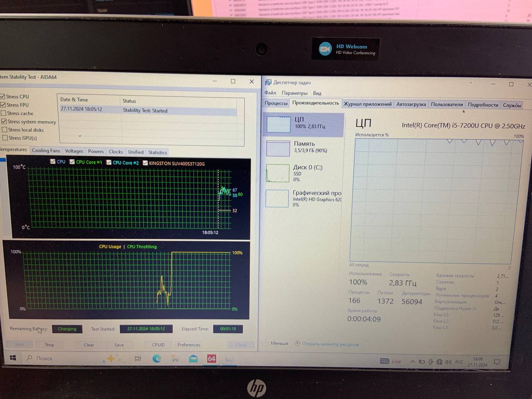Open the Windows Start menu
The height and width of the screenshot is (399, 532).
(13, 357)
